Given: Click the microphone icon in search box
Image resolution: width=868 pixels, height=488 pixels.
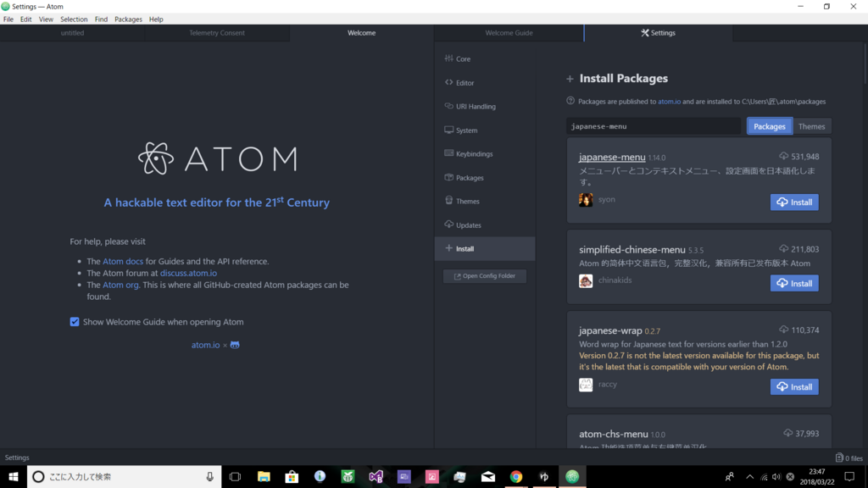Looking at the screenshot, I should coord(210,476).
